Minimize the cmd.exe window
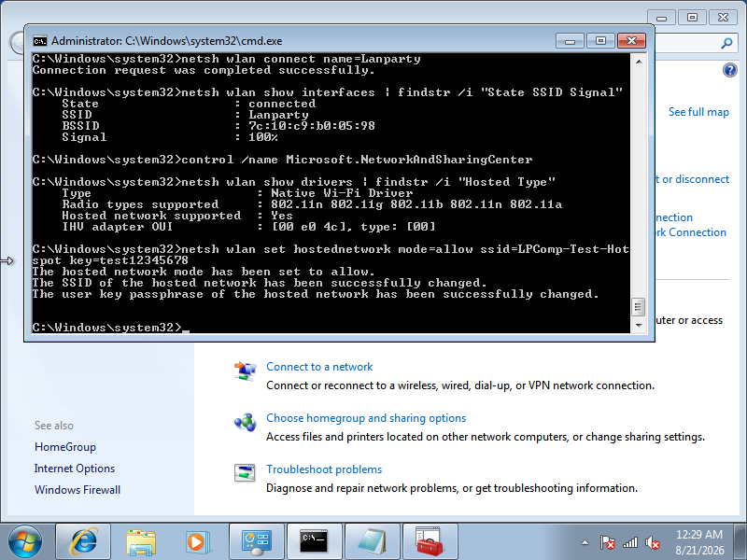 click(x=570, y=41)
